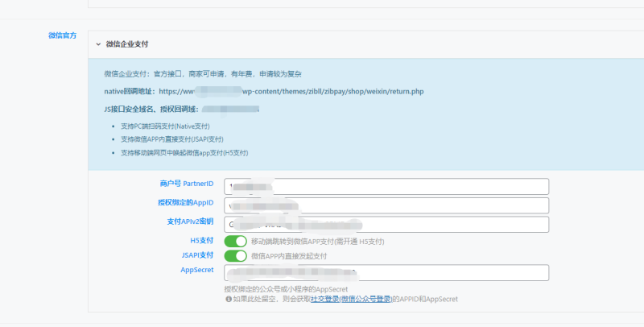Toggle the H5支付 switch off
Viewport: 644px width, 327px height.
point(235,241)
